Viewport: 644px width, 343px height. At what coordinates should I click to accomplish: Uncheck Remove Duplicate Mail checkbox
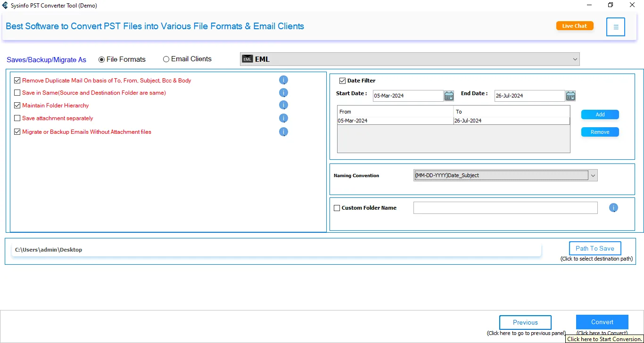tap(17, 81)
